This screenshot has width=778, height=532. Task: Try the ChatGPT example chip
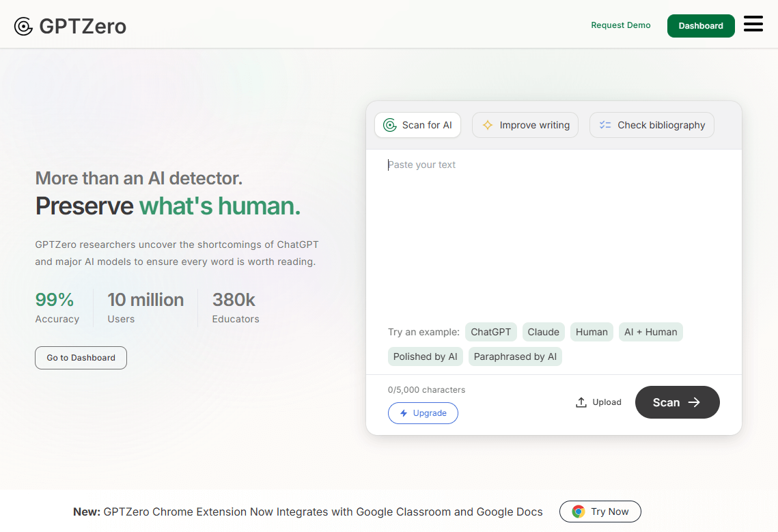pos(490,332)
